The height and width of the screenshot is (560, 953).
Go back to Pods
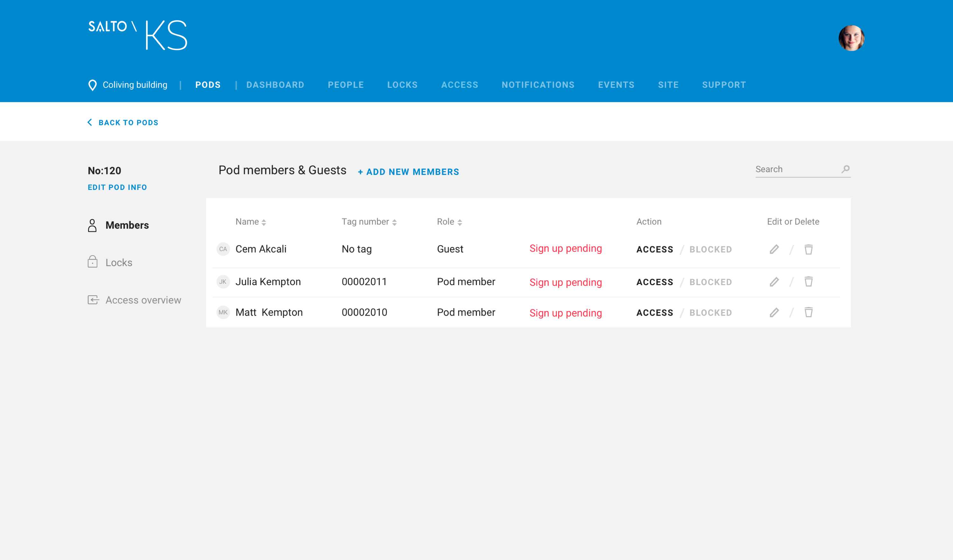(x=123, y=122)
